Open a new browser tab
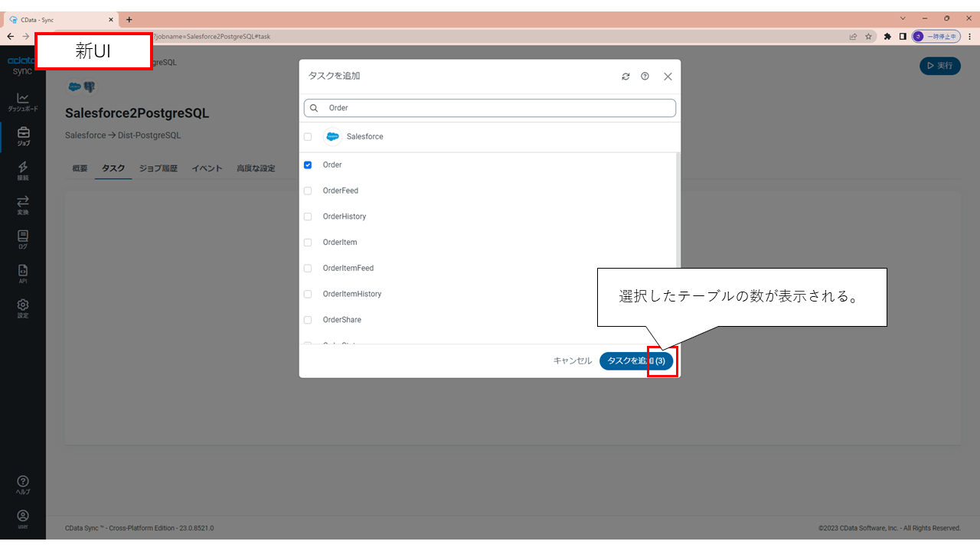 tap(129, 19)
